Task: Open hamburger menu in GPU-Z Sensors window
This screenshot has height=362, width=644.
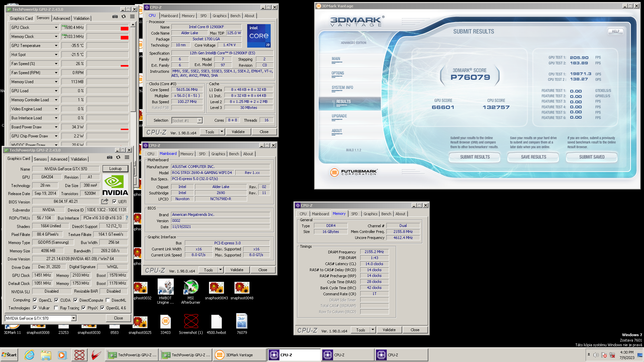Action: 132,16
